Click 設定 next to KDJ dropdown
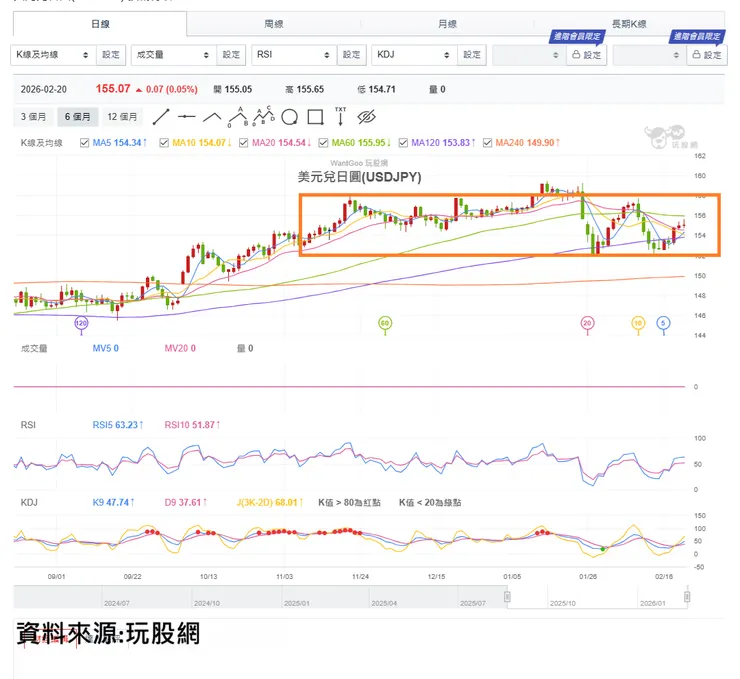This screenshot has width=740, height=679. point(472,55)
